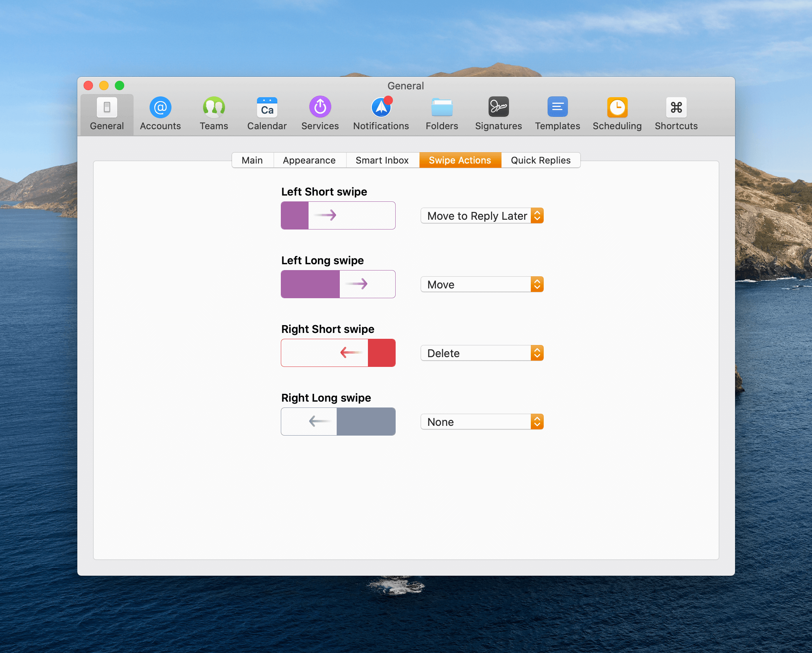Screen dimensions: 812x653
Task: Open the Services preferences pane
Action: 320,114
